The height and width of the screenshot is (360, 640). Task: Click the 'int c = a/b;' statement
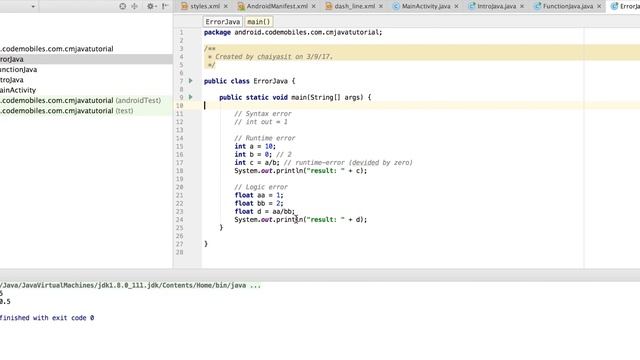257,162
